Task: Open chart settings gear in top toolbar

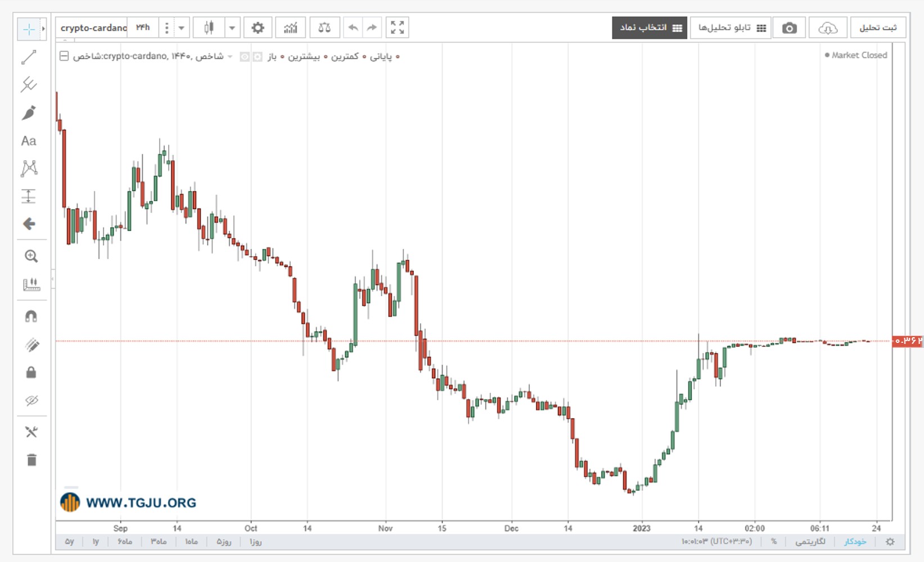Action: (x=258, y=28)
